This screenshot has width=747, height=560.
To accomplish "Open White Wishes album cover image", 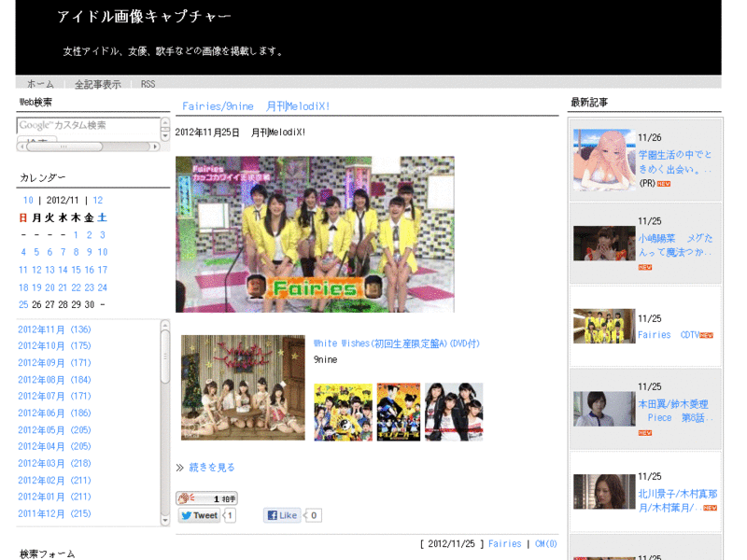I will [x=243, y=387].
